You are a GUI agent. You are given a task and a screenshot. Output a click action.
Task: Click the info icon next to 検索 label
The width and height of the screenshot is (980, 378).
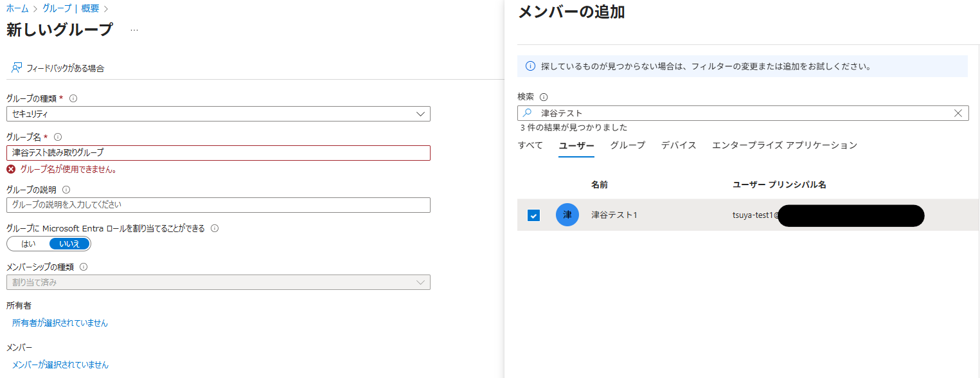pos(544,96)
